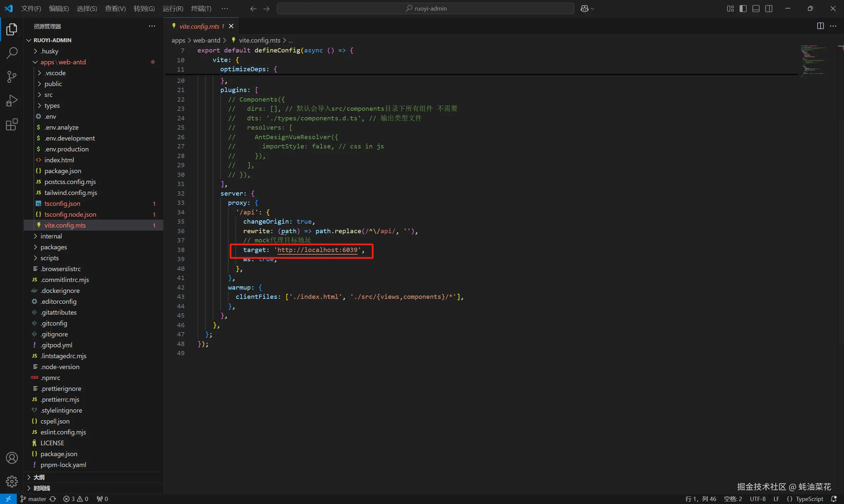Open Explorer views and more actions
844x504 pixels.
(152, 26)
